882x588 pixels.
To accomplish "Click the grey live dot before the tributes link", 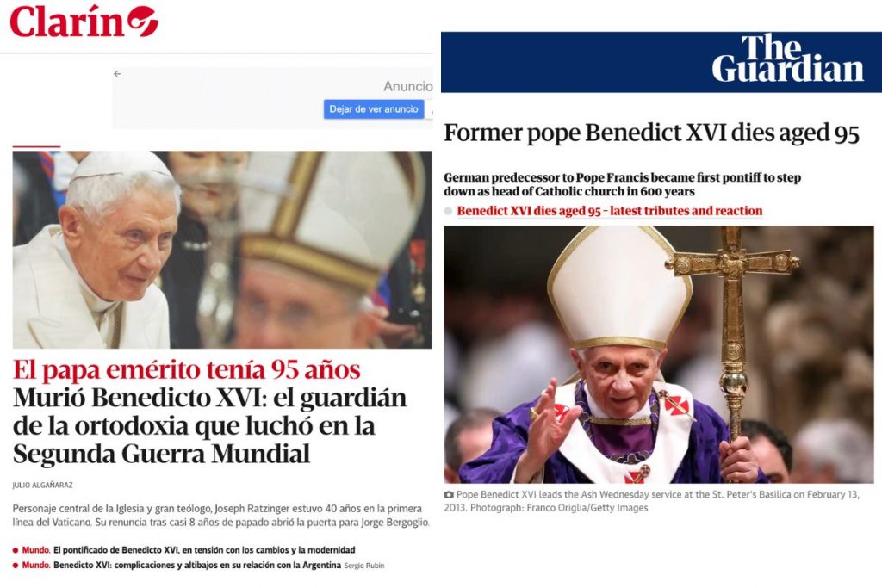I will pos(448,212).
